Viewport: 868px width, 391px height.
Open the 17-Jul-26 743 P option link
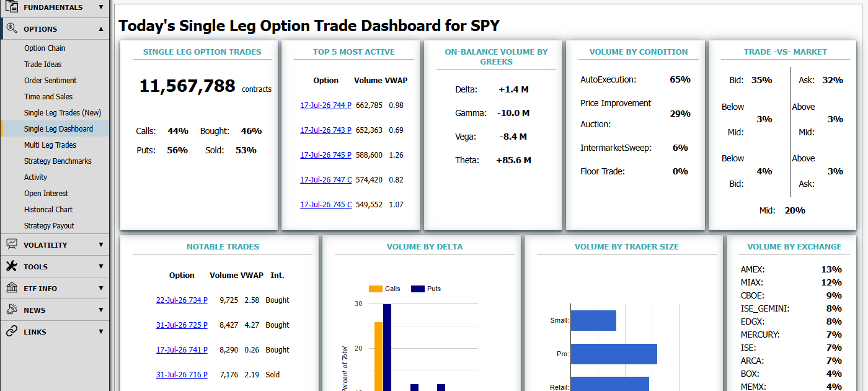pos(325,130)
